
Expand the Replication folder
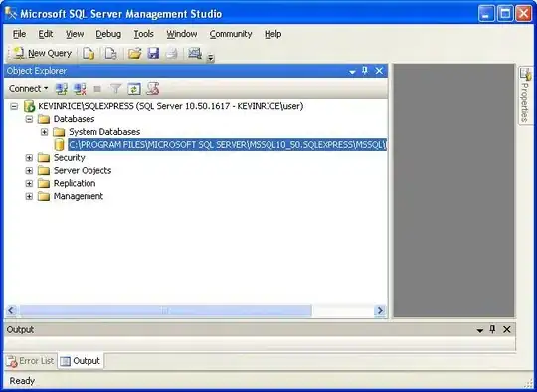click(30, 184)
